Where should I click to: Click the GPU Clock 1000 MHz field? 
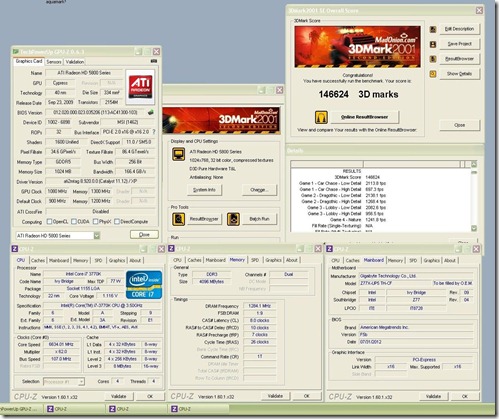[x=58, y=191]
